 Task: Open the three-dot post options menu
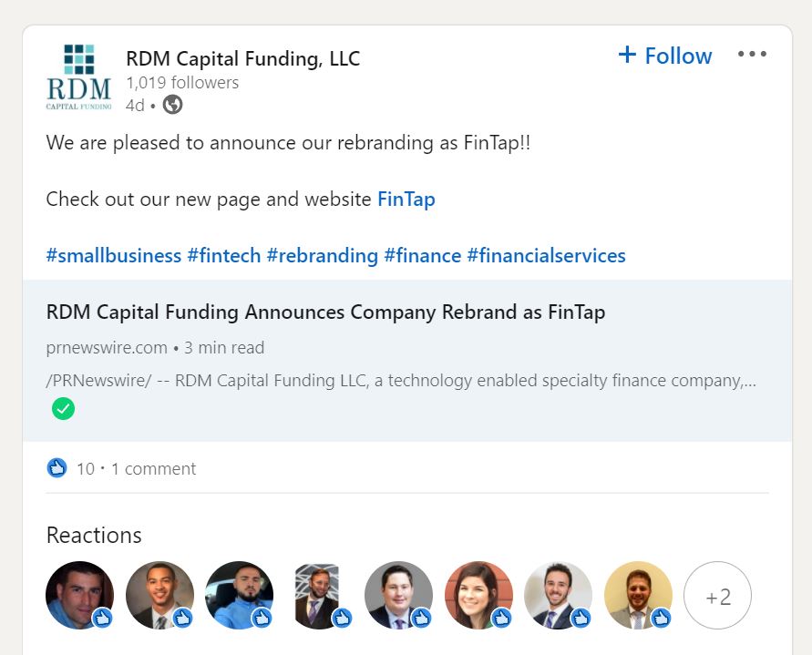(x=752, y=55)
